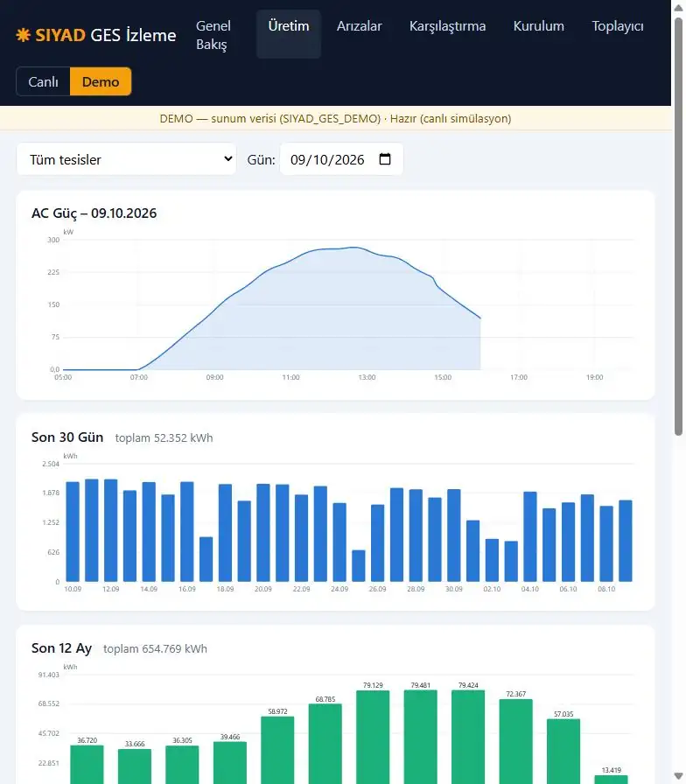This screenshot has height=784, width=686.
Task: Click the AC power curve peak near 13:00
Action: click(x=354, y=247)
